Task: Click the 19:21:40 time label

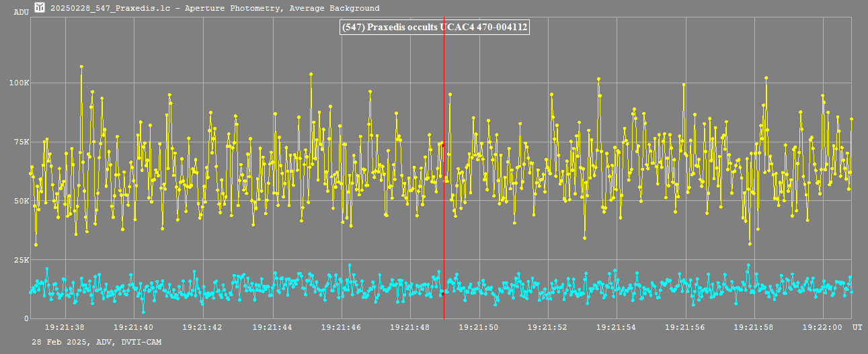Action: click(134, 328)
